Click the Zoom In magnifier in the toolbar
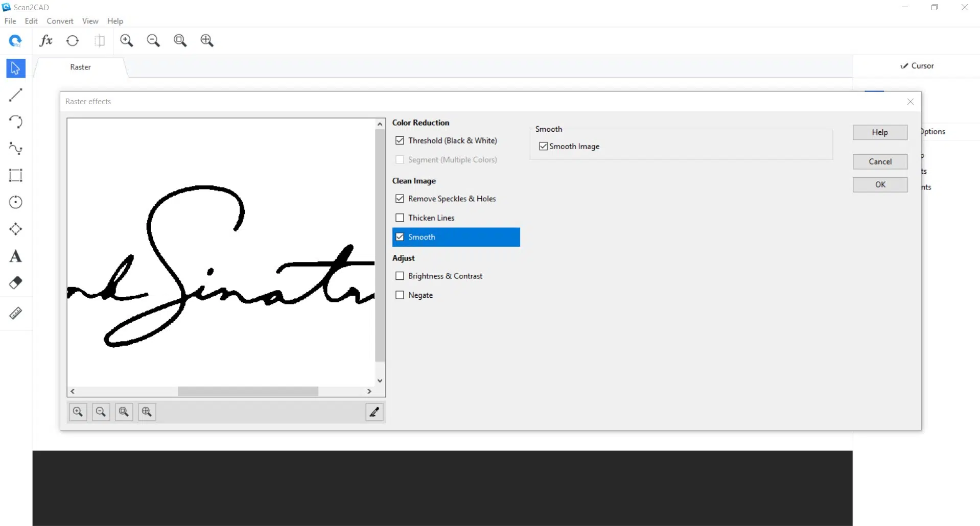The image size is (980, 526). [x=127, y=40]
